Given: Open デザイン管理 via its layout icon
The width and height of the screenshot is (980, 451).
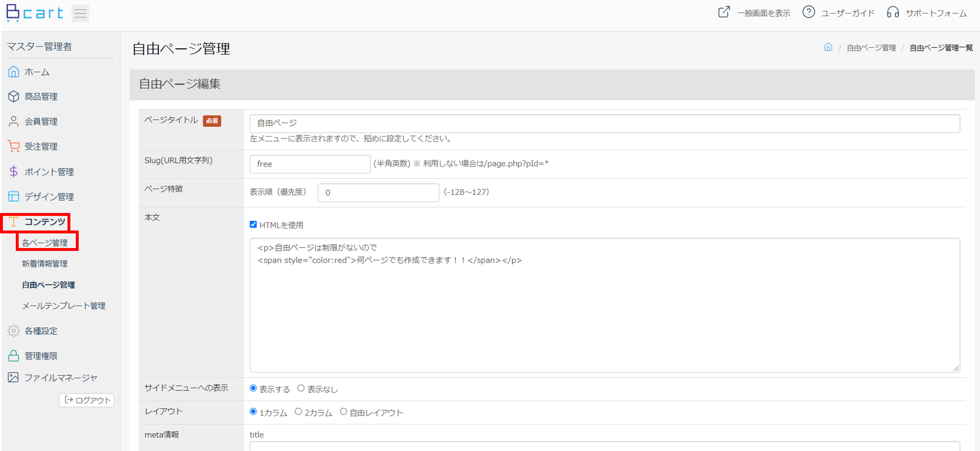Looking at the screenshot, I should click(13, 197).
